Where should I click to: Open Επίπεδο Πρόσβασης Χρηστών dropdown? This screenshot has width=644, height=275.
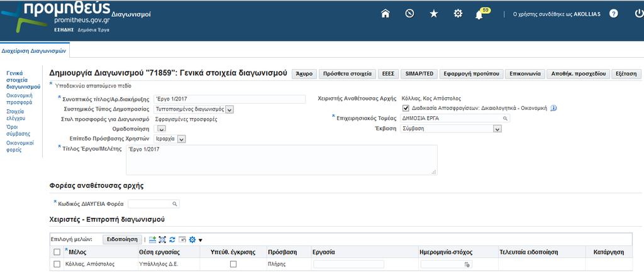pyautogui.click(x=182, y=139)
